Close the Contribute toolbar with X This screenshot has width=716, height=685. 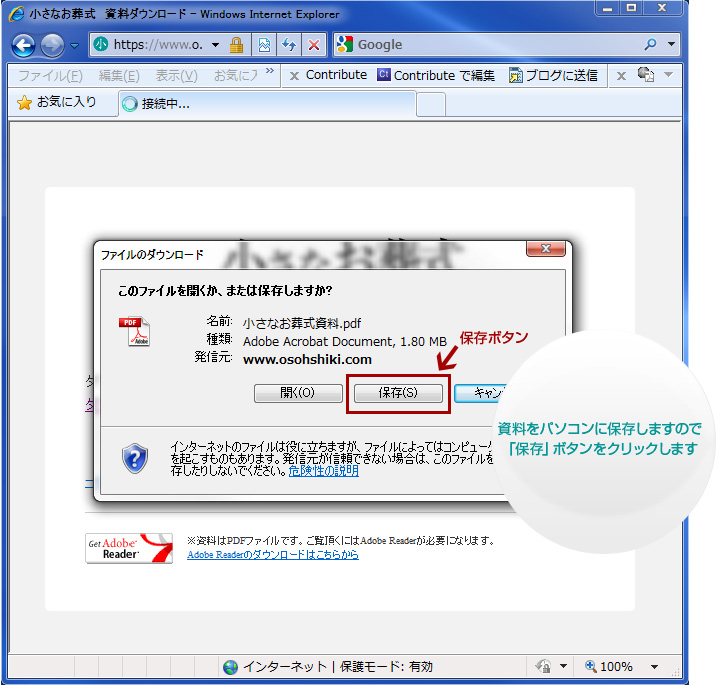(295, 76)
